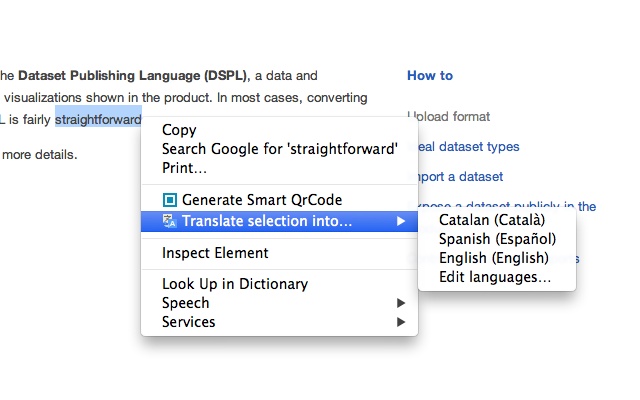Expand the Services submenu arrow

[x=401, y=322]
